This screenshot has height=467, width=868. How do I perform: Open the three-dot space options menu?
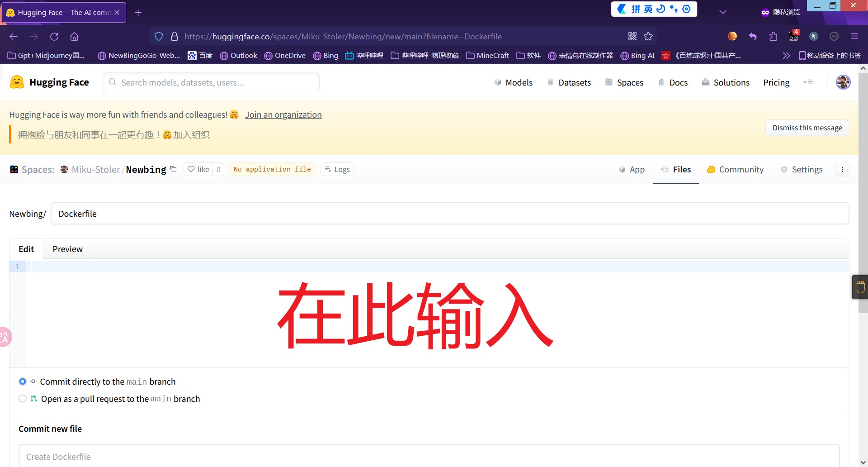coord(842,170)
